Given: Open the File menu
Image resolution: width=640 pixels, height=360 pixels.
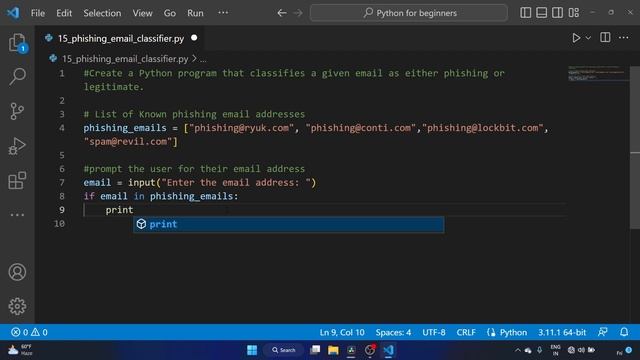Looking at the screenshot, I should [38, 13].
